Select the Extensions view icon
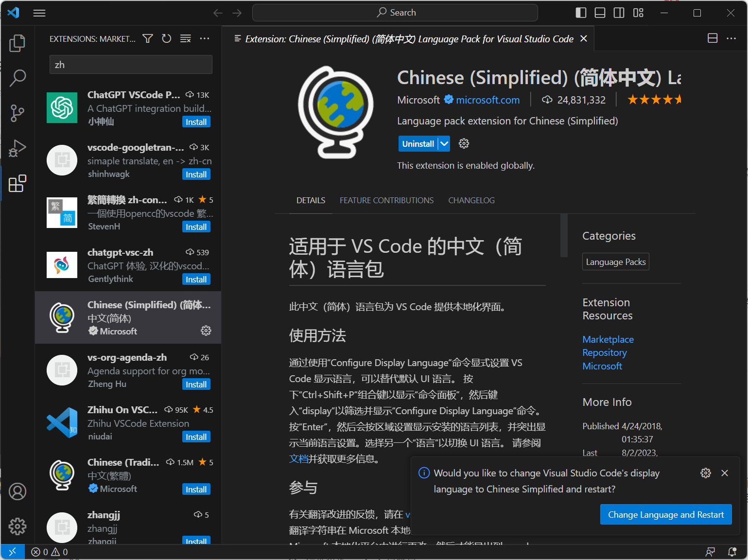 coord(17,183)
